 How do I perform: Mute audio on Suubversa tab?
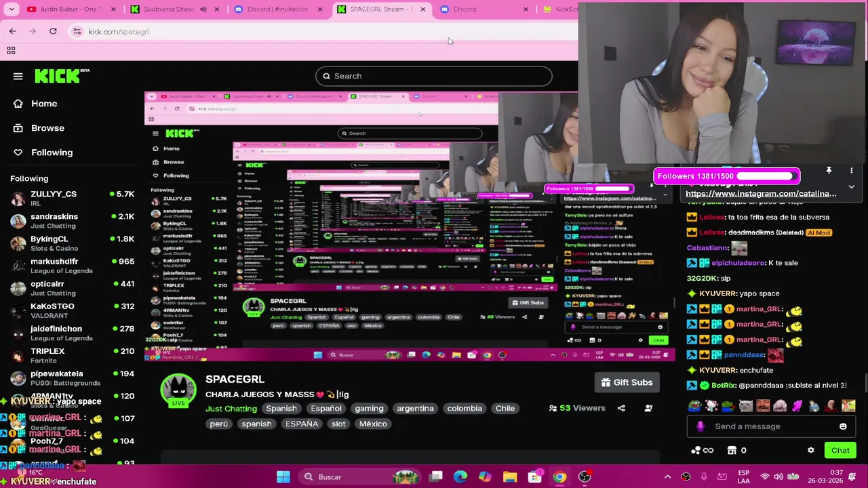203,9
